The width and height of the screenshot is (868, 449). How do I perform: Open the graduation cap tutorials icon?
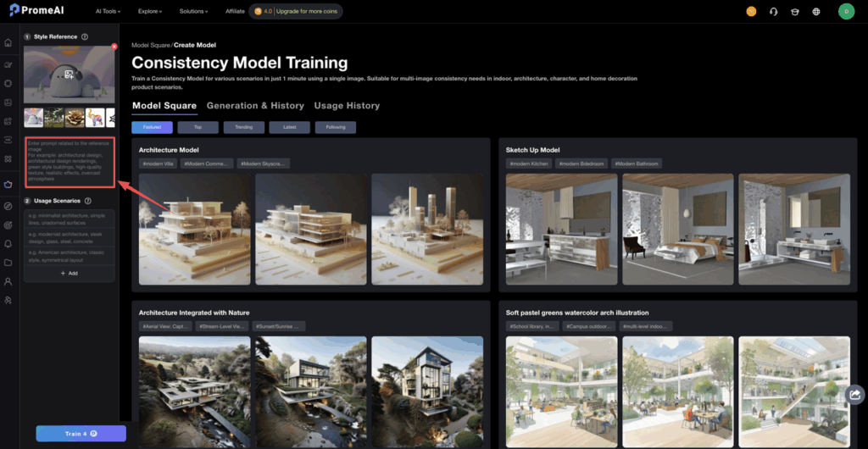tap(794, 12)
